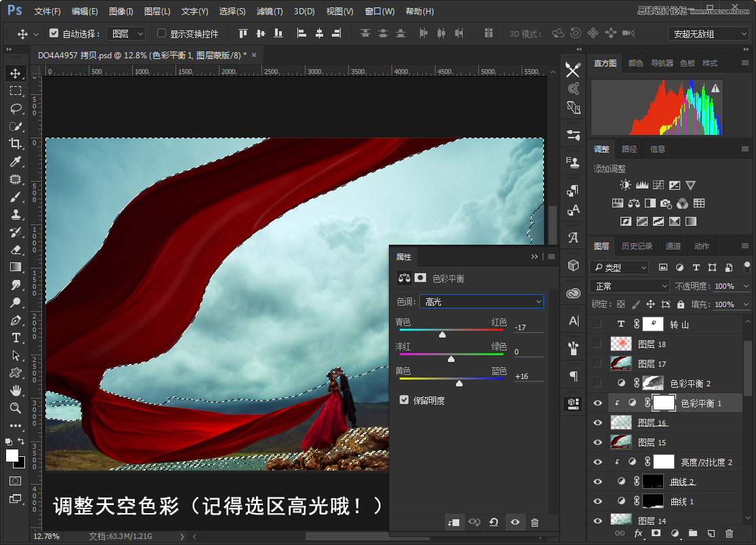Open the 滤镜(T) menu
This screenshot has width=756, height=545.
pos(270,11)
